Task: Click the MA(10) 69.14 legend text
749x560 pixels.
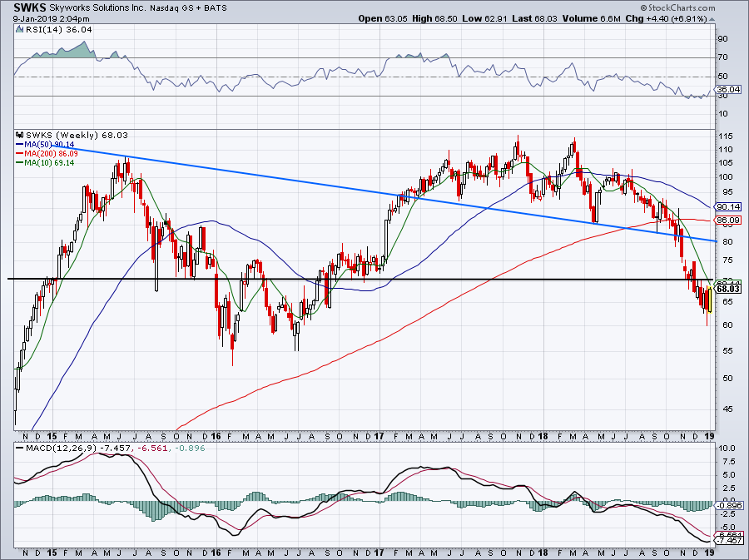Action: click(x=50, y=163)
